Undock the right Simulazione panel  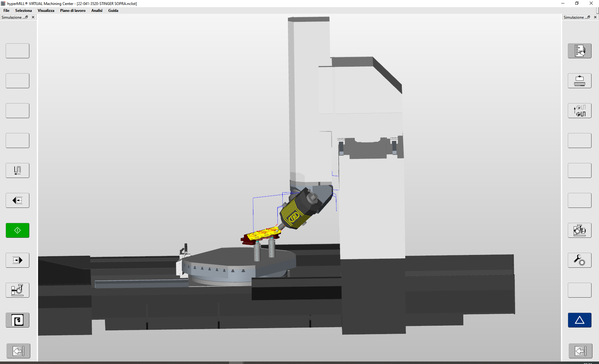589,17
